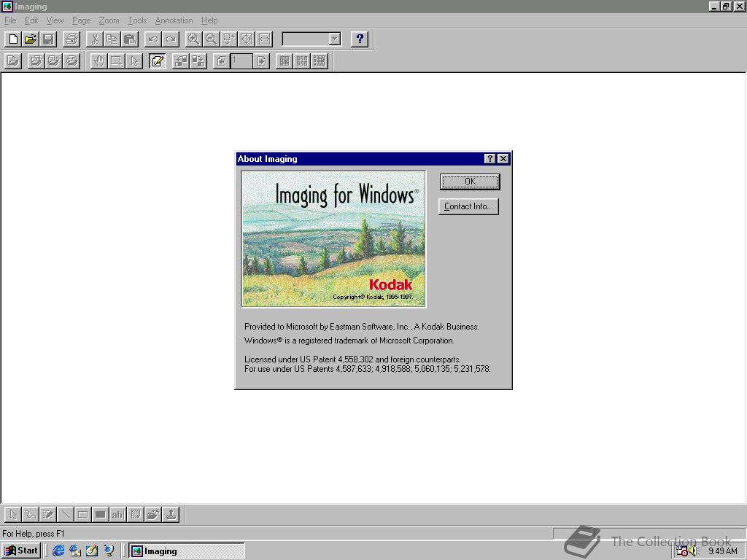This screenshot has height=560, width=747.
Task: Open the Windows Start menu
Action: click(21, 551)
